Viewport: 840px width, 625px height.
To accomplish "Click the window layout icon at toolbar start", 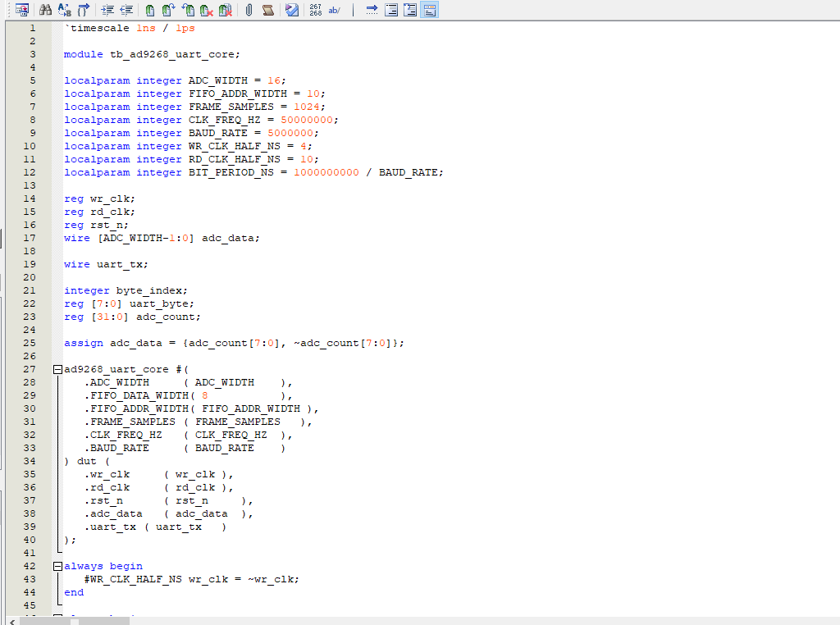I will click(22, 10).
